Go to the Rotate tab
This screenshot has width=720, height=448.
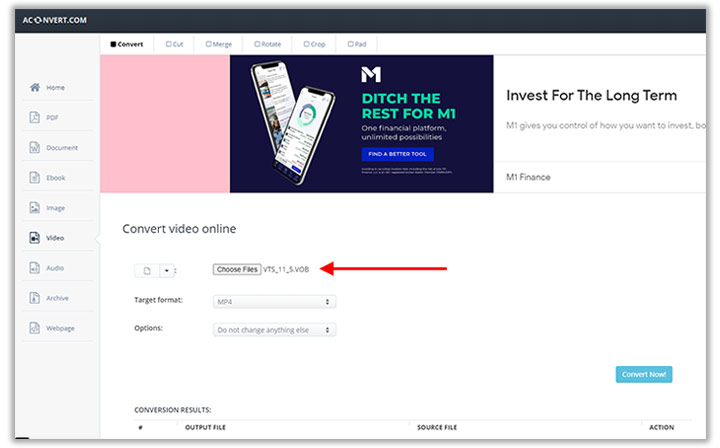pyautogui.click(x=268, y=45)
